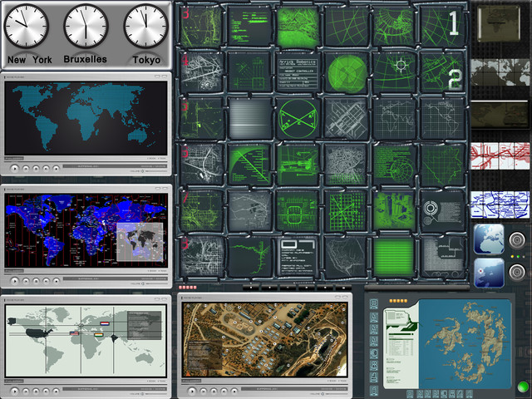Click the globe icon with red location marker
The image size is (532, 399).
pos(489,273)
